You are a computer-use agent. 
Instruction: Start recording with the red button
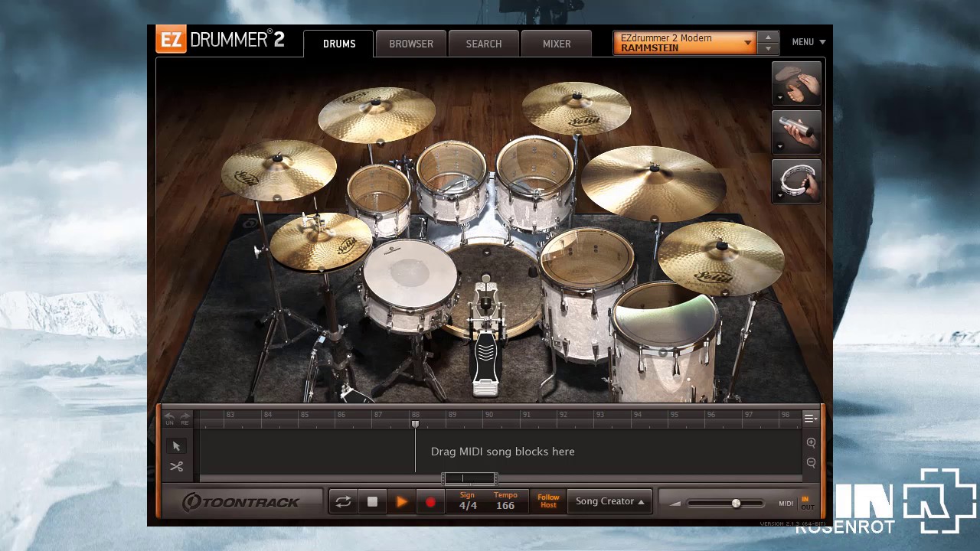point(430,502)
